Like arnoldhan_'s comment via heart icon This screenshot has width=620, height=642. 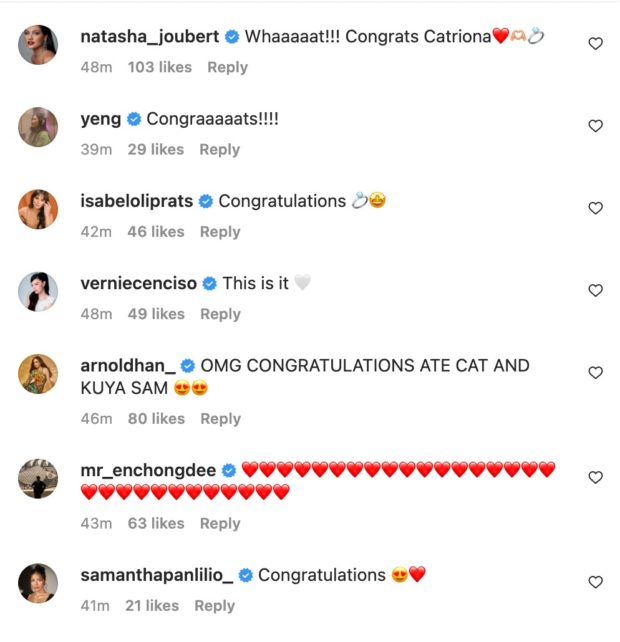(x=595, y=373)
